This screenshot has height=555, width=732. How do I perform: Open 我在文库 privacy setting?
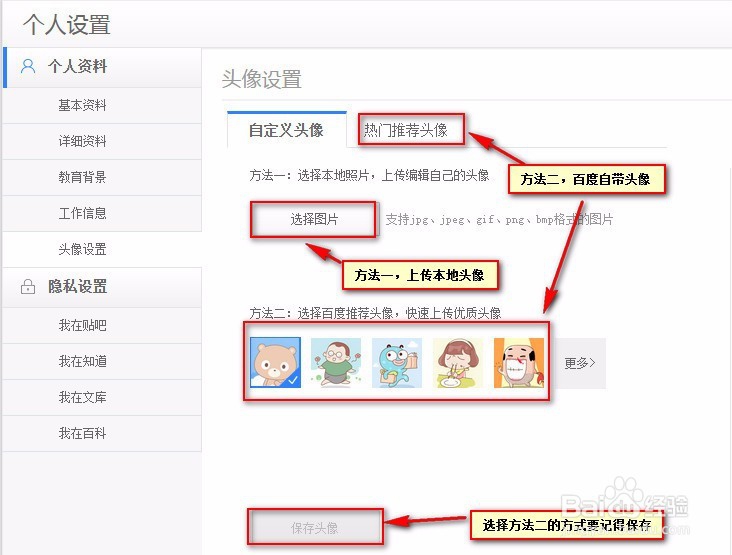[x=102, y=397]
